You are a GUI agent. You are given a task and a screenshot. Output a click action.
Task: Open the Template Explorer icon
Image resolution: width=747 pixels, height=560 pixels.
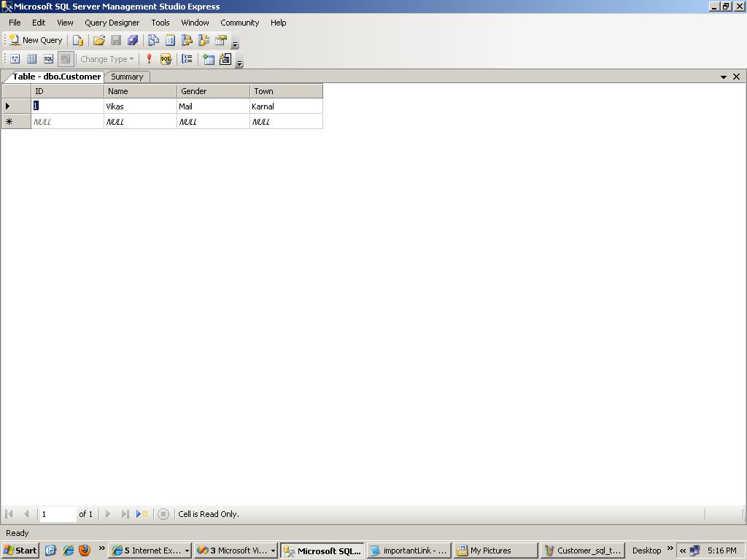coord(204,41)
